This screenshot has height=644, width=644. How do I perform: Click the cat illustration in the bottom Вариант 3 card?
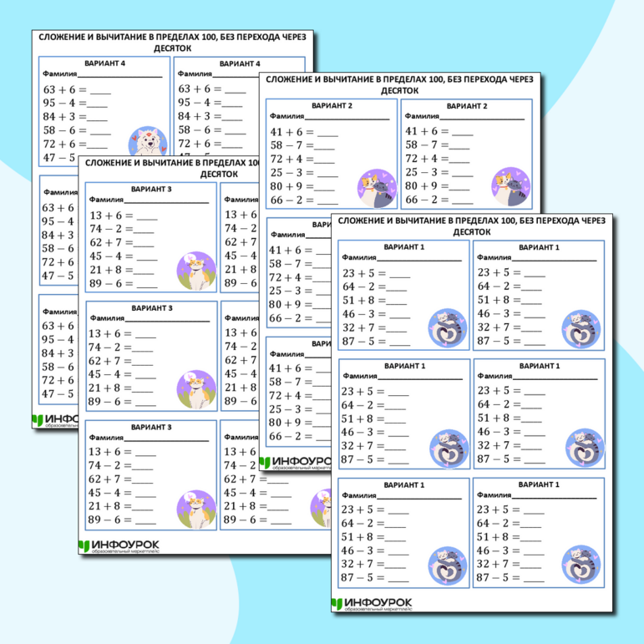196,509
